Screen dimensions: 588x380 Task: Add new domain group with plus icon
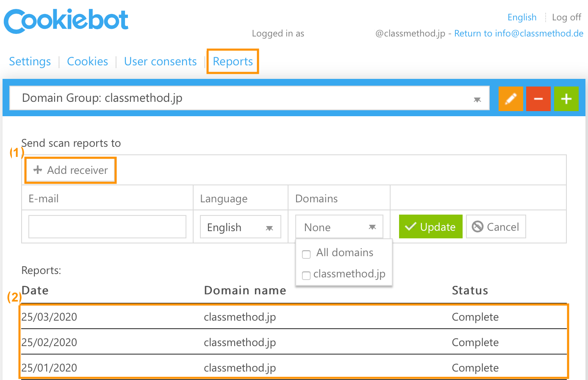click(x=566, y=98)
